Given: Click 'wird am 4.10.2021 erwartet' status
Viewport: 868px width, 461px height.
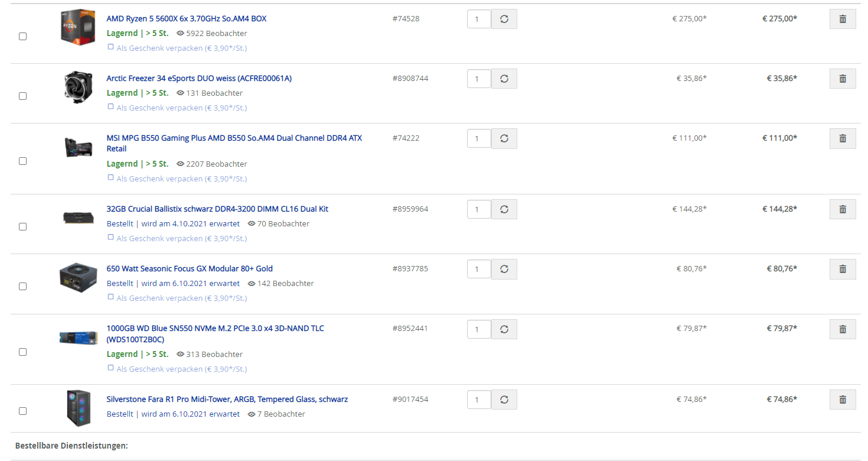Looking at the screenshot, I should (191, 224).
